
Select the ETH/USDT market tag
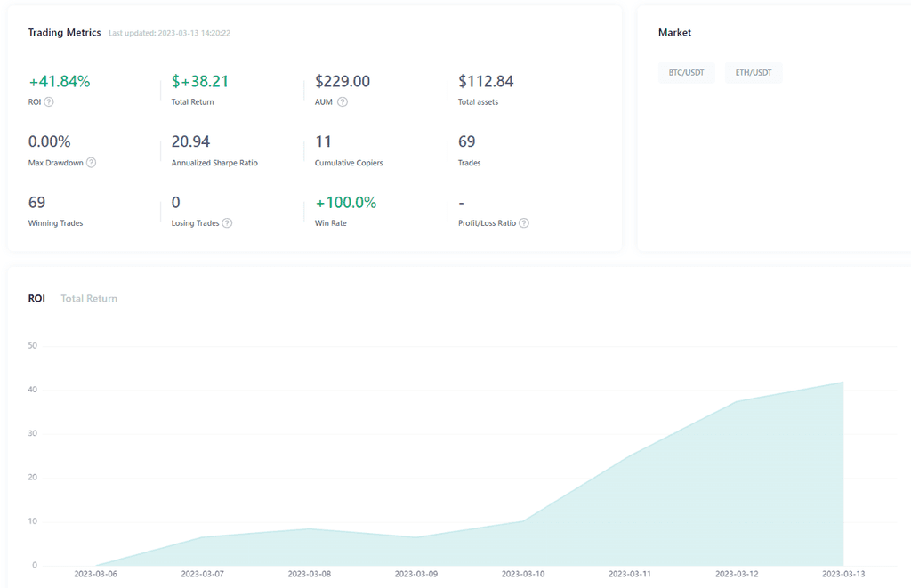pos(754,73)
